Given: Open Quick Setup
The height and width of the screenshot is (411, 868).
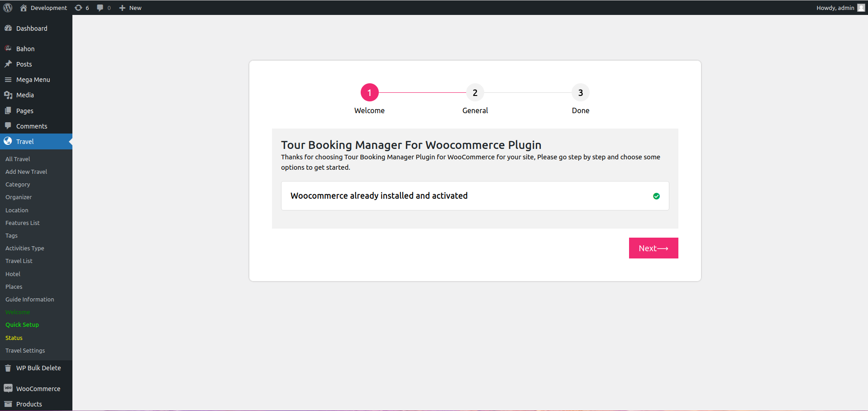Looking at the screenshot, I should point(22,325).
